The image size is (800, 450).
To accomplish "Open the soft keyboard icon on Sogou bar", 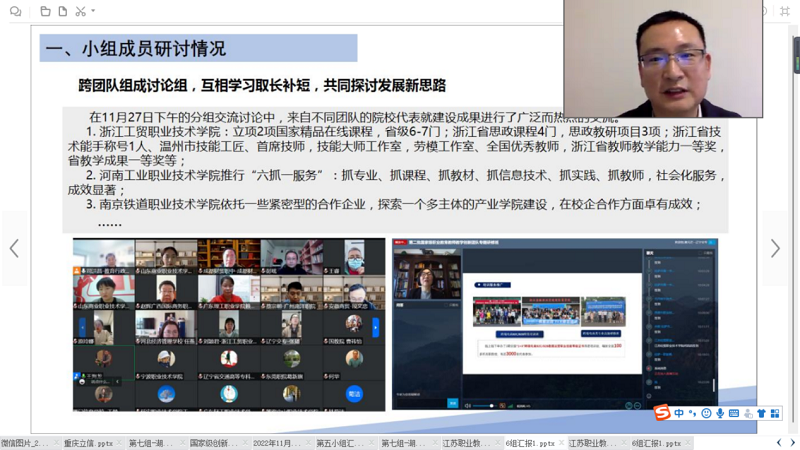I will click(x=734, y=413).
